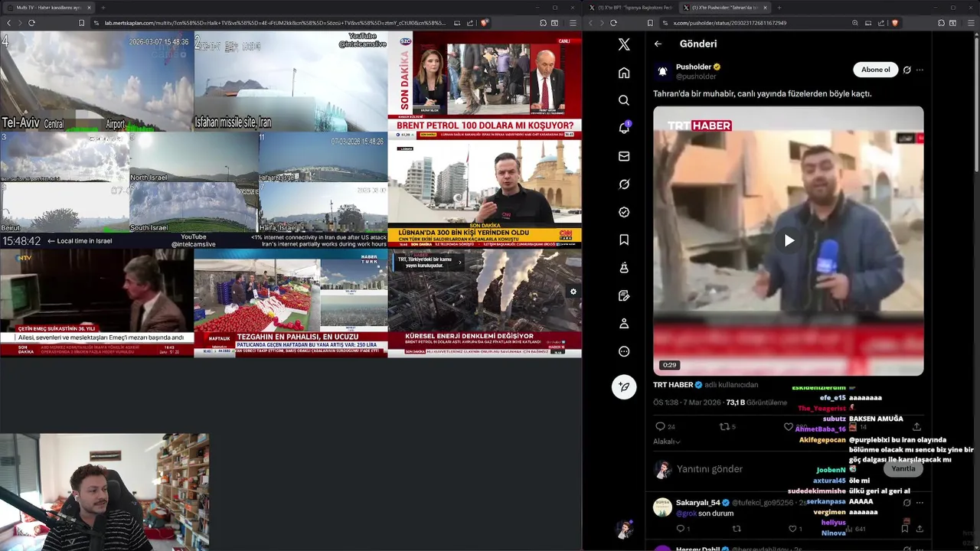Repost Sakaryalı_54 reply icon
This screenshot has width=980, height=551.
tap(737, 528)
